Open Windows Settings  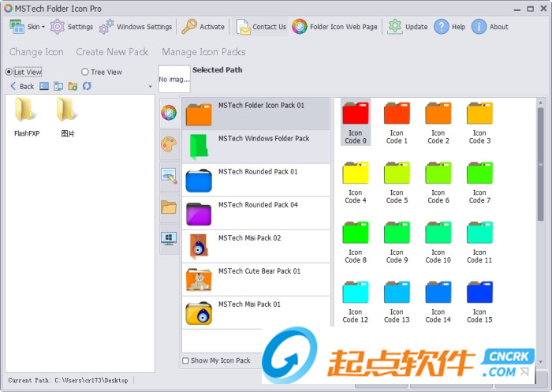[x=136, y=27]
